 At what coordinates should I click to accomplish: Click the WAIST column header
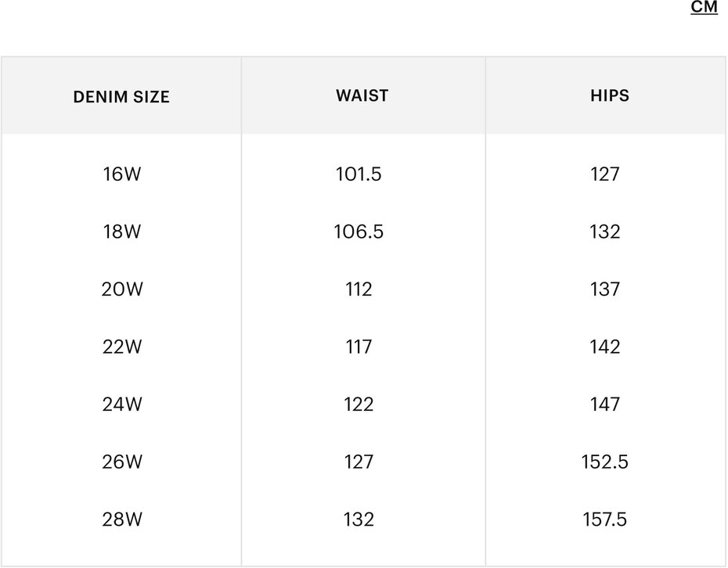362,95
